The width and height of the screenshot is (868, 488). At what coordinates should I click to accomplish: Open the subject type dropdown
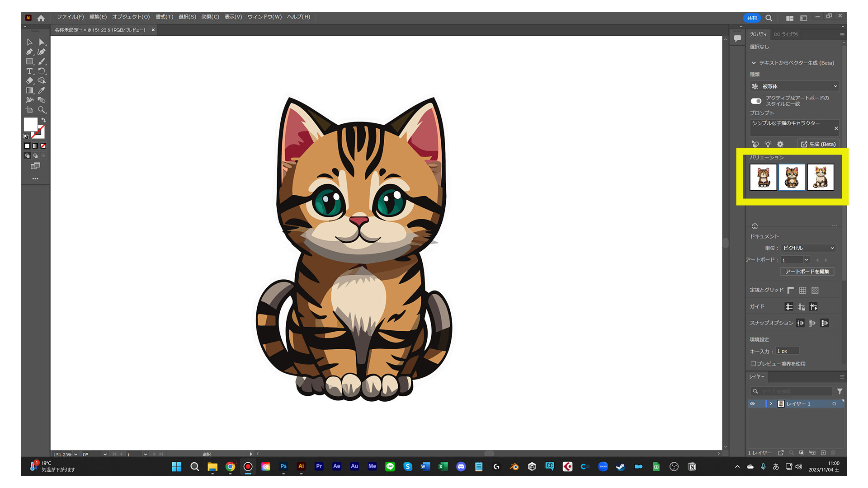point(794,86)
